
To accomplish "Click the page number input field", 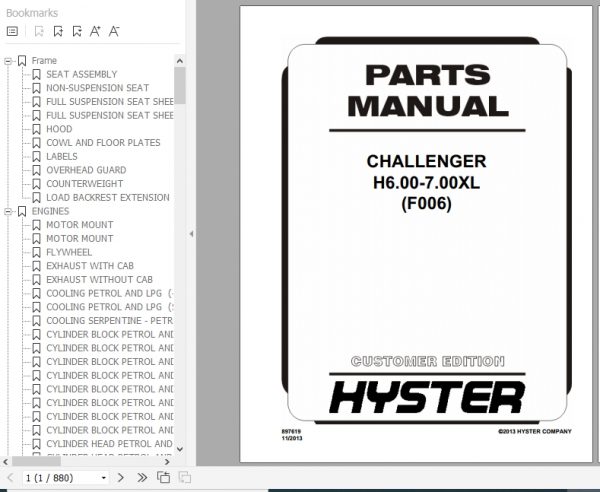I will pos(61,478).
